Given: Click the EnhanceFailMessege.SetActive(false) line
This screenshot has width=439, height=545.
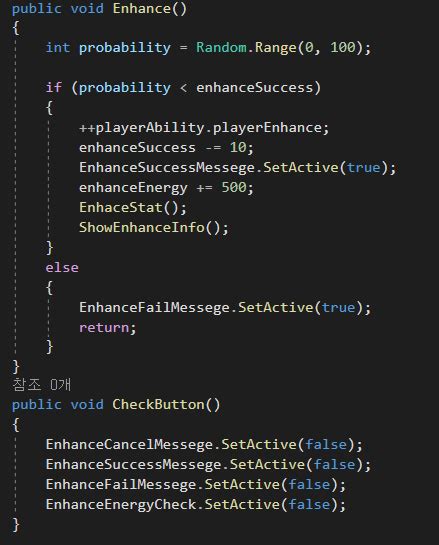Looking at the screenshot, I should coord(196,485).
